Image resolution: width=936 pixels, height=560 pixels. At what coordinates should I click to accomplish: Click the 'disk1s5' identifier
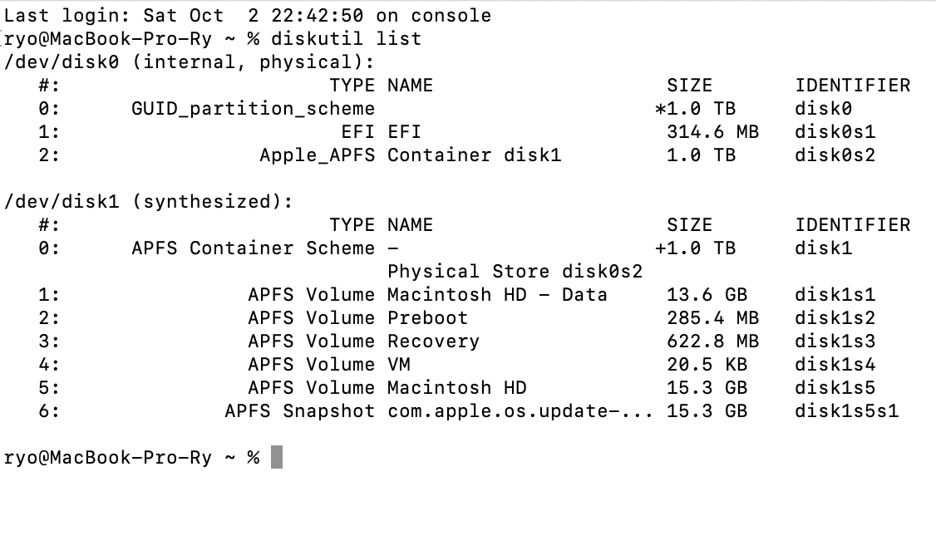[x=835, y=388]
